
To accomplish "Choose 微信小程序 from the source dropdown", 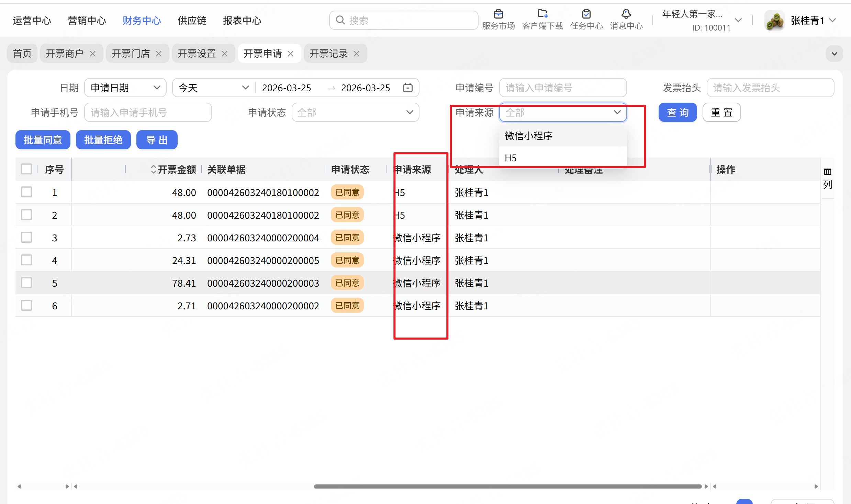I will (x=528, y=136).
